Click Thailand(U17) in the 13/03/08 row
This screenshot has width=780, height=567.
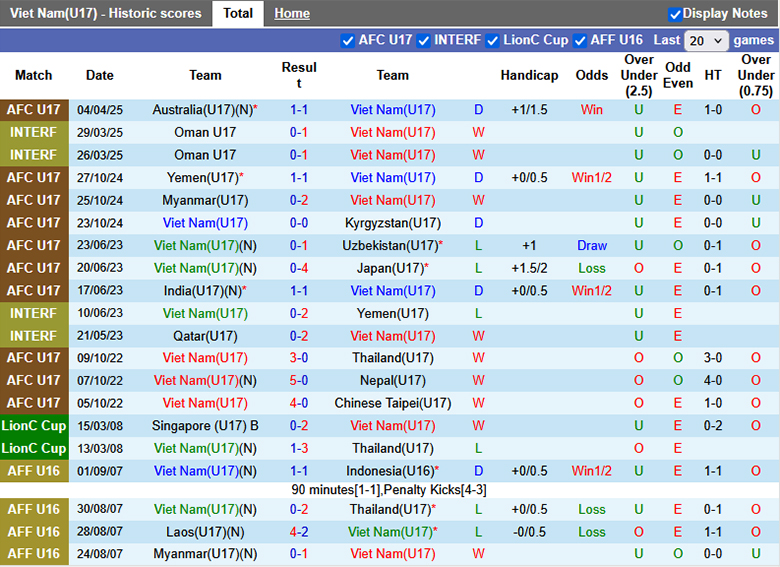pyautogui.click(x=392, y=449)
